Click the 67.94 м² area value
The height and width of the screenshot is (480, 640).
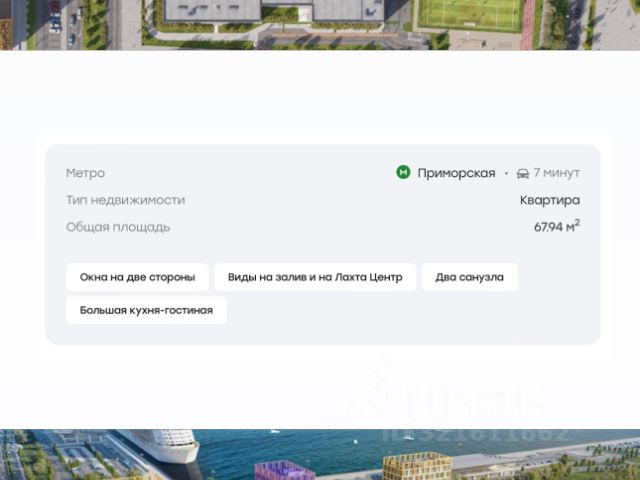556,227
